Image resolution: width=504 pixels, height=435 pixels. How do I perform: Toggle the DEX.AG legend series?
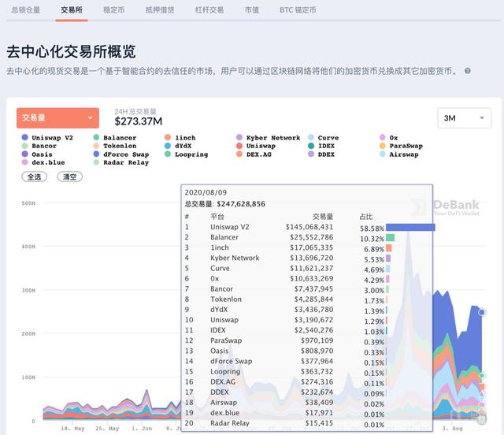click(x=254, y=154)
